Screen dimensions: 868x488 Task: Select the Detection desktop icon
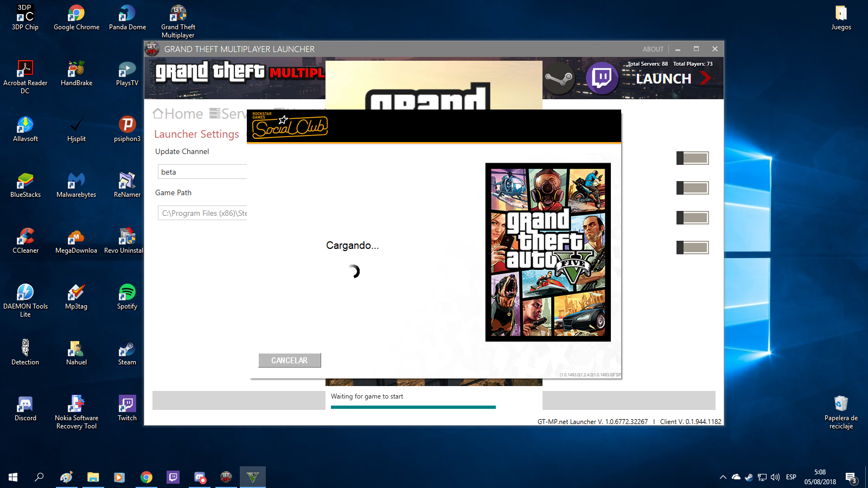coord(25,352)
